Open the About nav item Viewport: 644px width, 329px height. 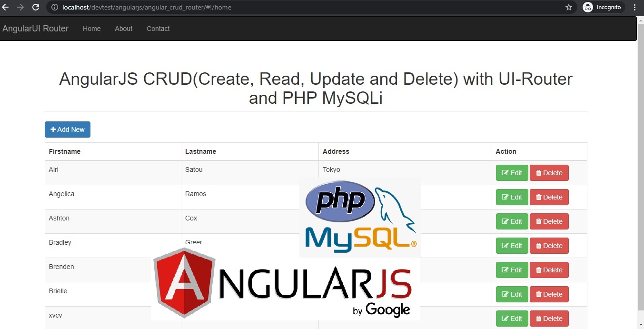[123, 29]
